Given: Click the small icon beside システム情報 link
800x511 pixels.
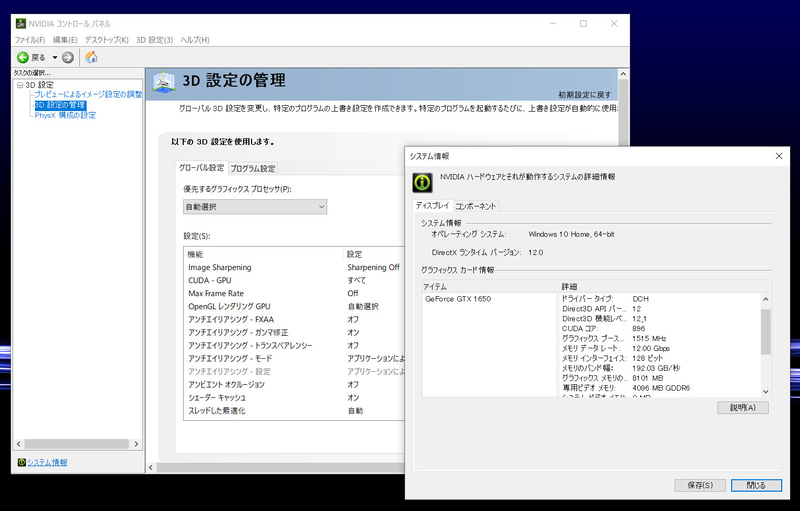Looking at the screenshot, I should (x=21, y=462).
